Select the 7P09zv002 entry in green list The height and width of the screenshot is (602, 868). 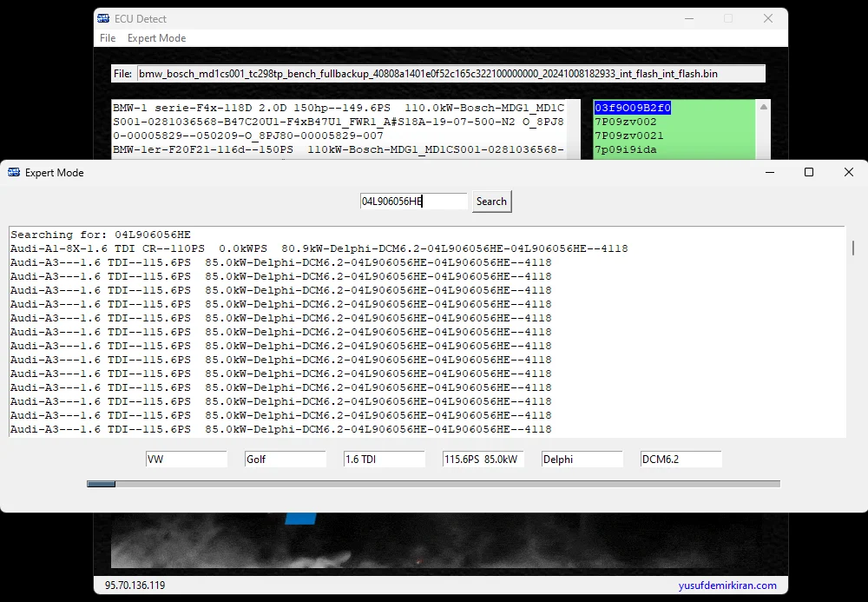(x=625, y=122)
